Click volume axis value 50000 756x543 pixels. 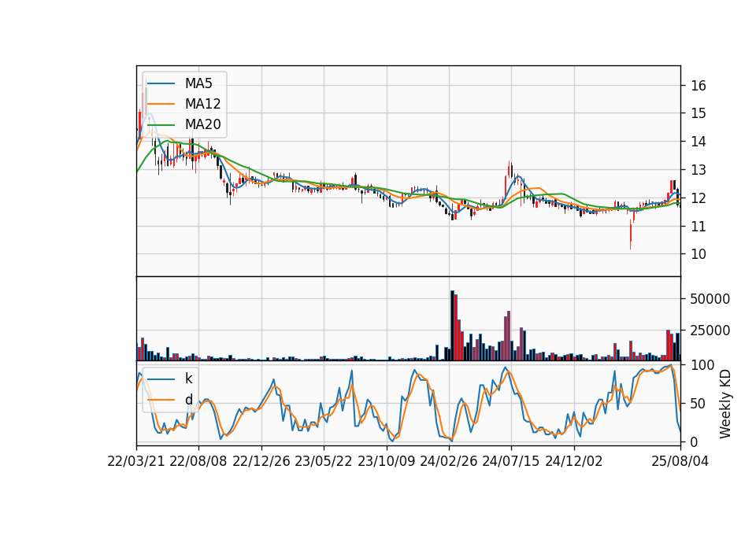(x=710, y=299)
